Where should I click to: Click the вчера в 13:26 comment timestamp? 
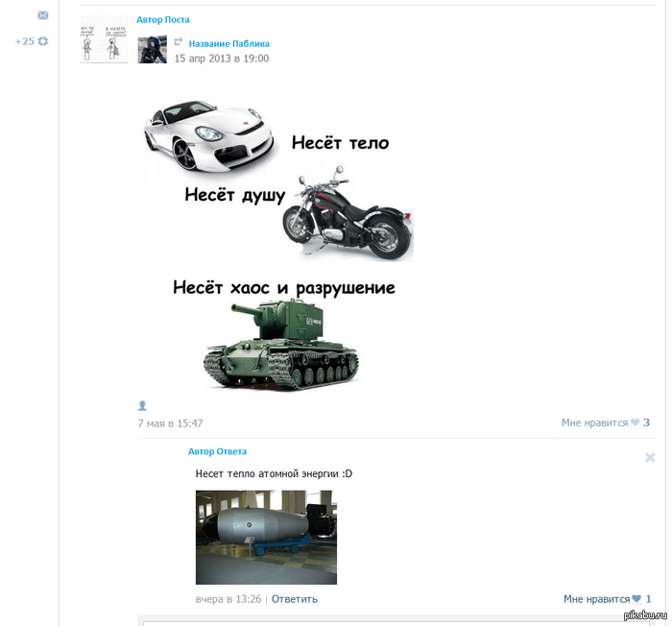(228, 599)
